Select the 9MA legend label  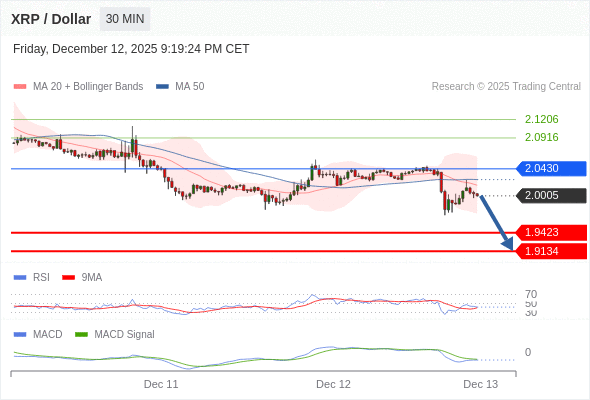coord(92,278)
